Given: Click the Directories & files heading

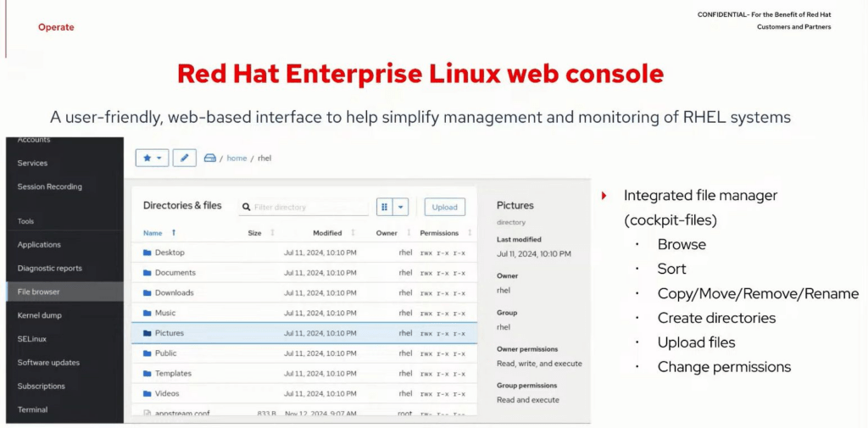Looking at the screenshot, I should click(182, 205).
